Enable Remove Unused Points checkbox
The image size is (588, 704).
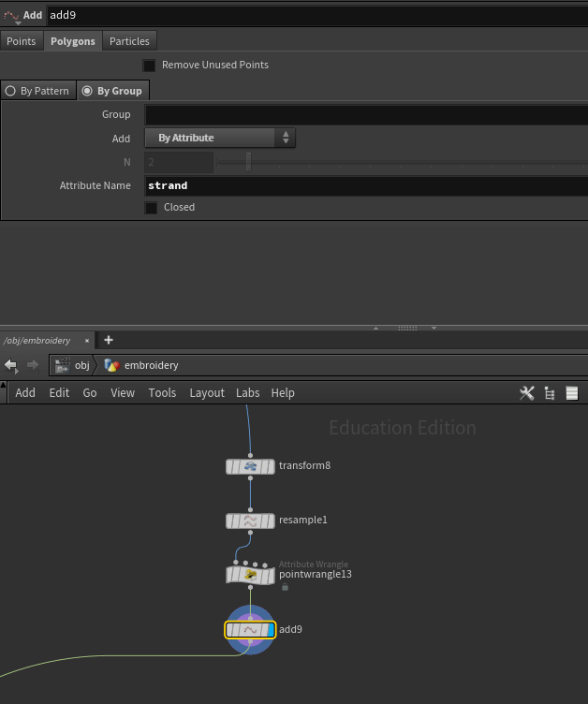click(149, 66)
